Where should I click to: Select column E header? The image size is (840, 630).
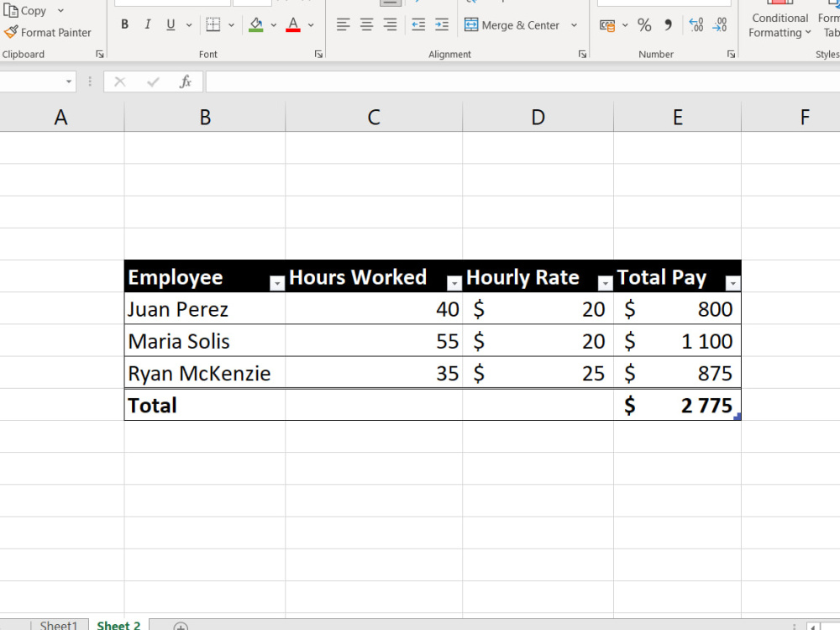click(678, 117)
